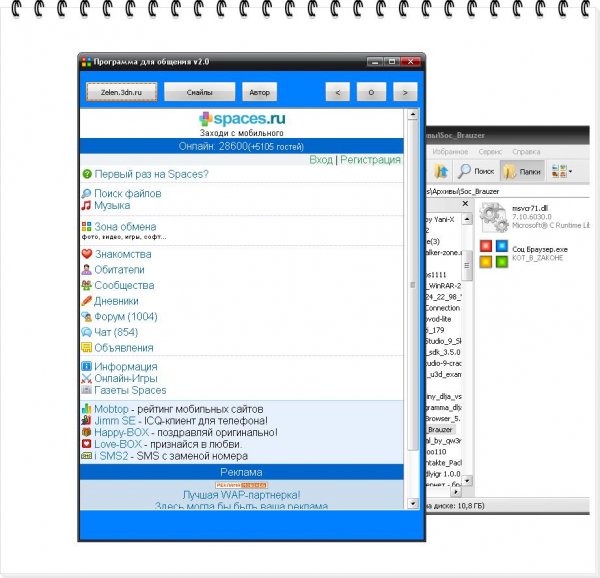
Task: Click the group icon beside Сообщества
Action: pos(86,285)
